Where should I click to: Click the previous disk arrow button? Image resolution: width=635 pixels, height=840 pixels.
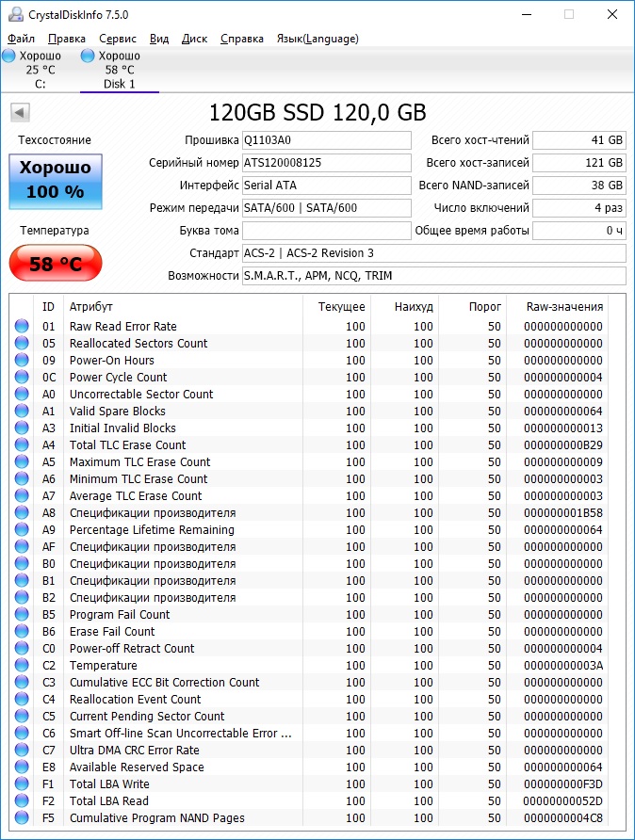click(x=20, y=113)
